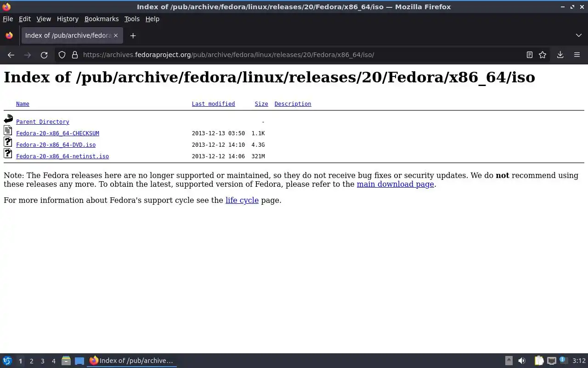Open the Edit menu
588x368 pixels.
25,19
